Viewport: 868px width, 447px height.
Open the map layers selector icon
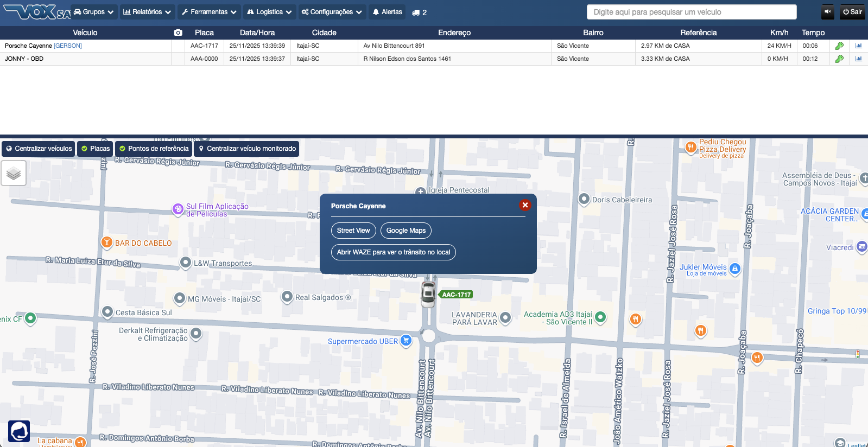14,174
